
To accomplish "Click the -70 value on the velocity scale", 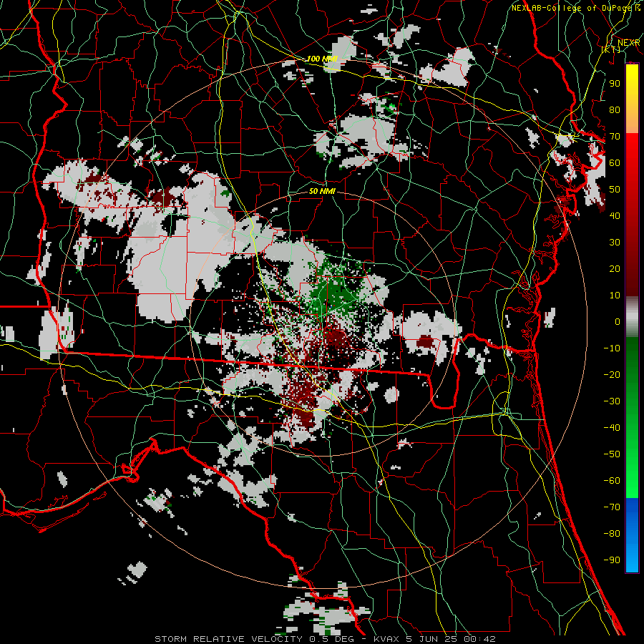I will [612, 507].
